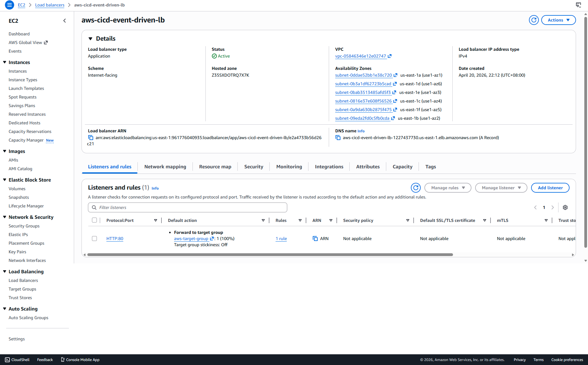
Task: Switch to the Monitoring tab
Action: click(x=289, y=166)
